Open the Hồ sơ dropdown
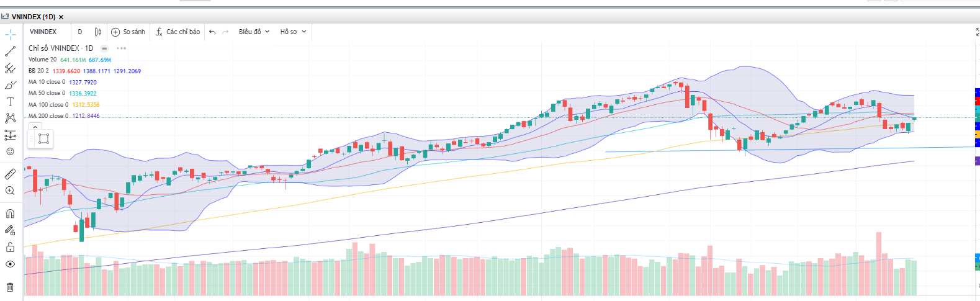The height and width of the screenshot is (301, 980). 293,32
